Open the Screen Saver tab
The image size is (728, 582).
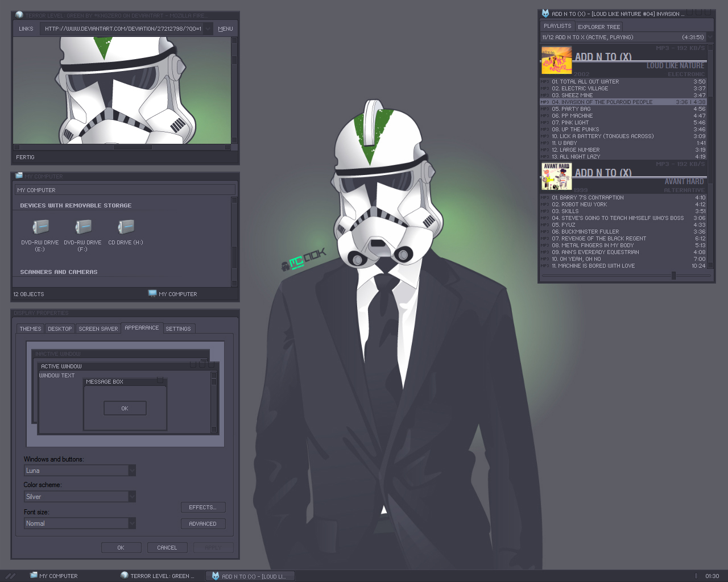coord(98,329)
